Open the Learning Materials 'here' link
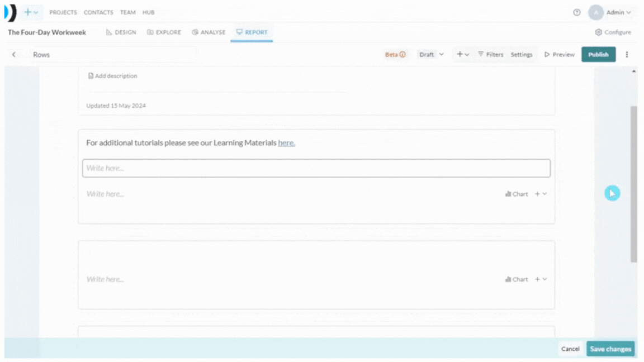 [x=286, y=143]
